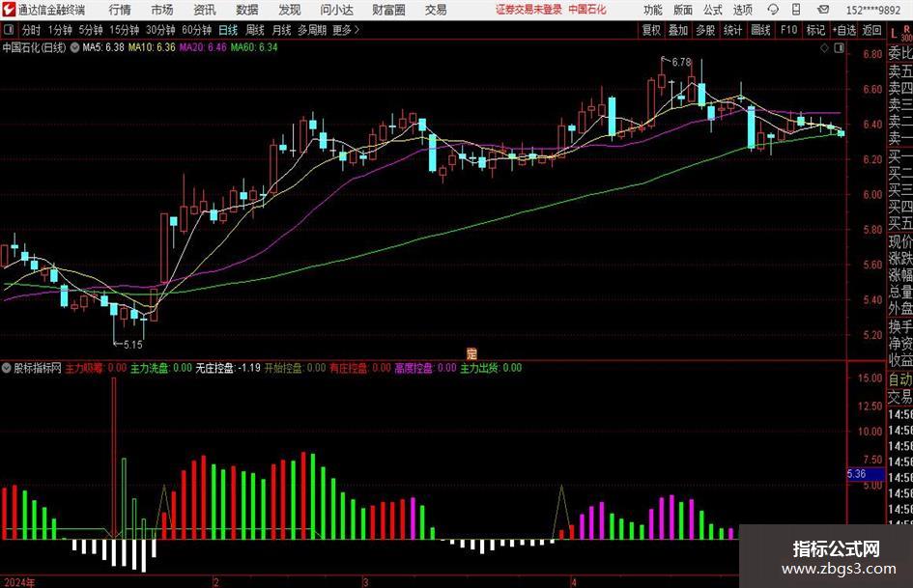
Task: Switch to the 周线 weekly tab
Action: [x=255, y=30]
